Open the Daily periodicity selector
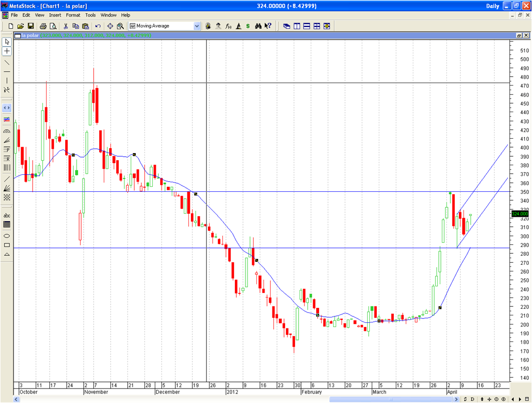Image resolution: width=532 pixels, height=403 pixels. 492,6
